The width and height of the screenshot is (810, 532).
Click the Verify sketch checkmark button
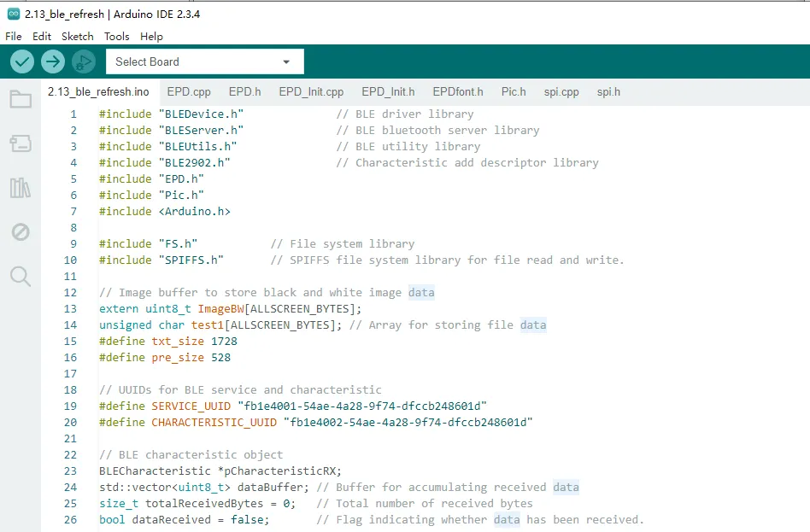[x=22, y=62]
